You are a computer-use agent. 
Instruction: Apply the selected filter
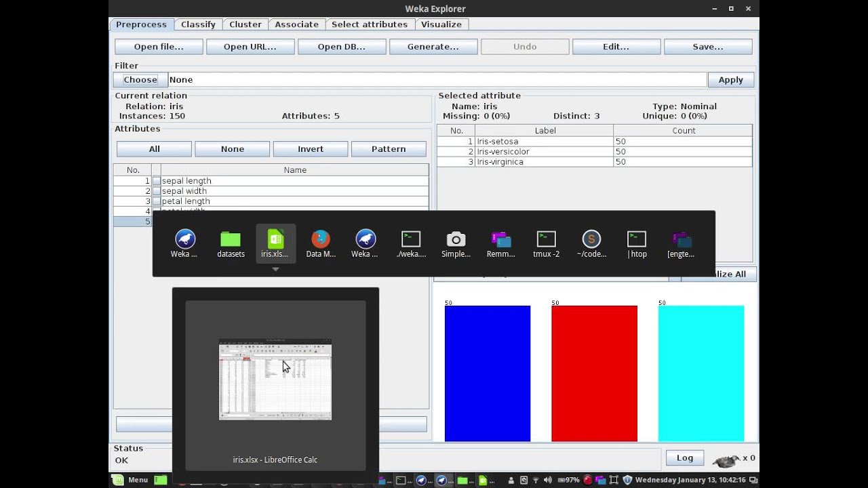click(731, 80)
